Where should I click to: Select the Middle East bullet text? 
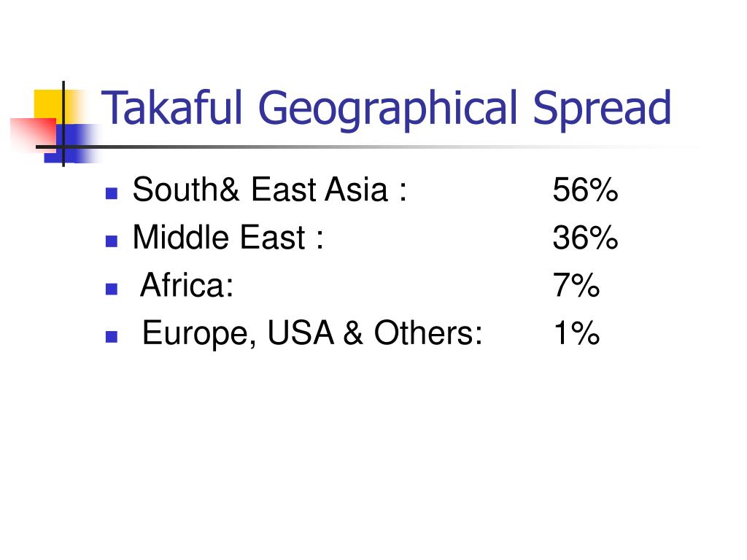(x=228, y=237)
